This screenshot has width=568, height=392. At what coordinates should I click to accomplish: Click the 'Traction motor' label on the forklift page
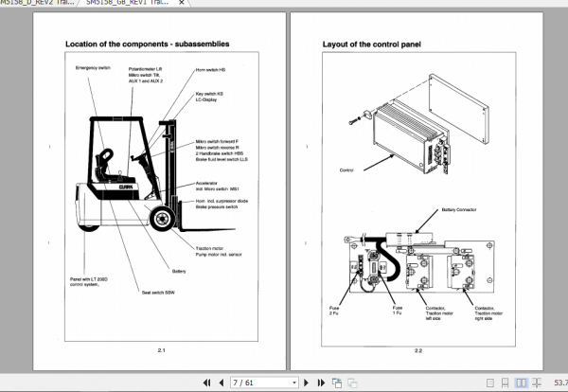click(x=209, y=248)
